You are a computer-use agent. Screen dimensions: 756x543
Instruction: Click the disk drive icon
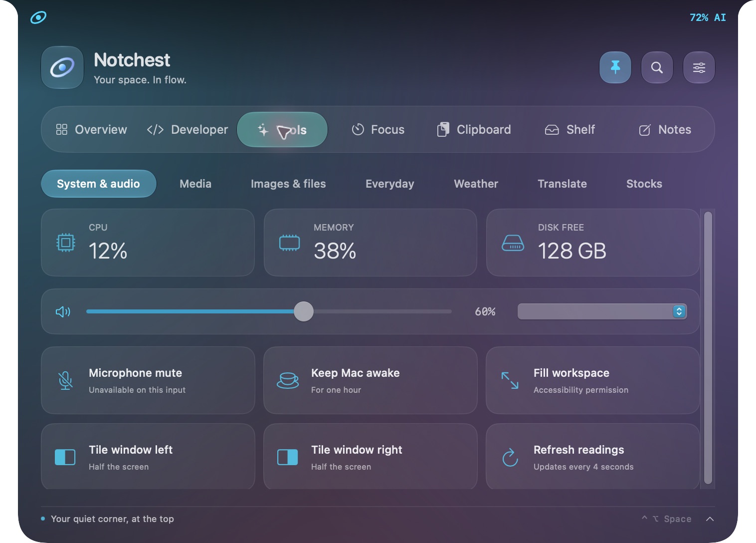pos(513,243)
